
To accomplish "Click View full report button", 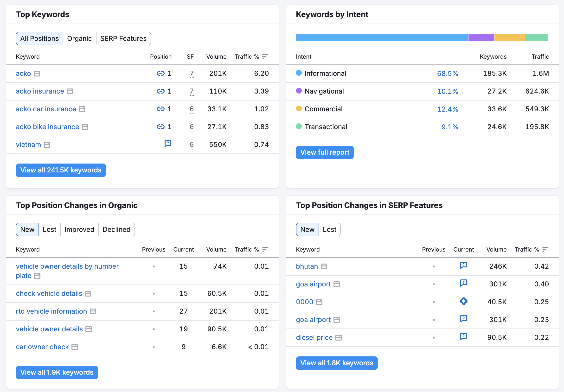I will [x=325, y=152].
